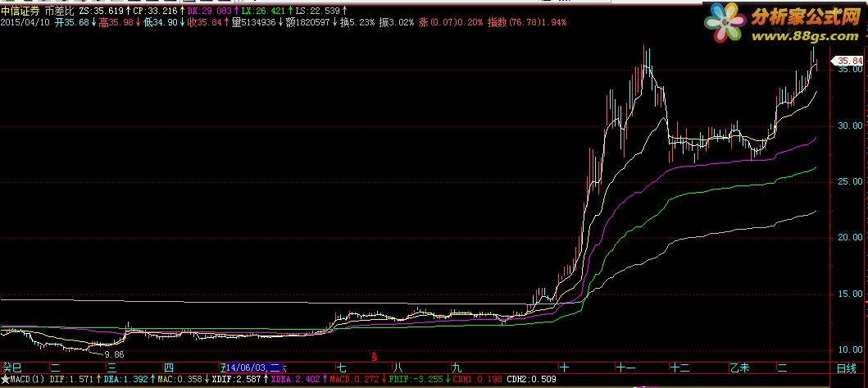Screen dimensions: 868x388
Task: Select the DEA:1.392 value
Action: [x=127, y=380]
